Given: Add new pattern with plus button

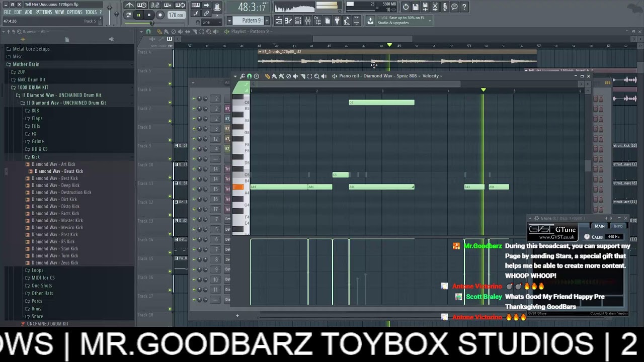Looking at the screenshot, I should pyautogui.click(x=267, y=21).
